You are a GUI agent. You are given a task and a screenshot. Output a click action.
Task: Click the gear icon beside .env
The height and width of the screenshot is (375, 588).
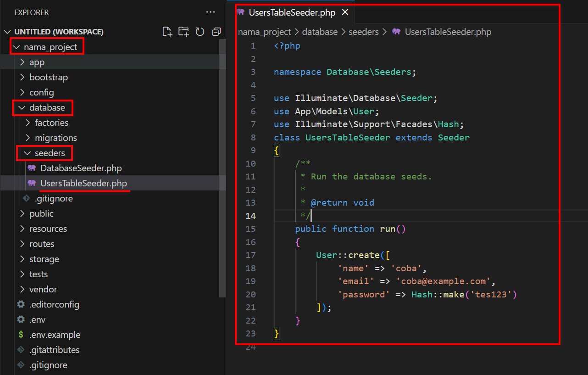21,319
